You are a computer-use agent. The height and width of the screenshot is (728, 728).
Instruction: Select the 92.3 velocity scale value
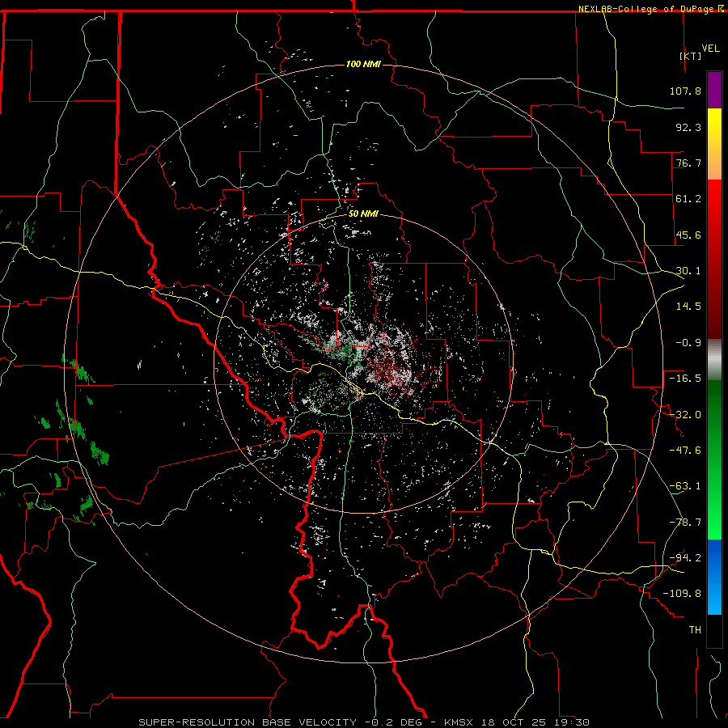688,127
